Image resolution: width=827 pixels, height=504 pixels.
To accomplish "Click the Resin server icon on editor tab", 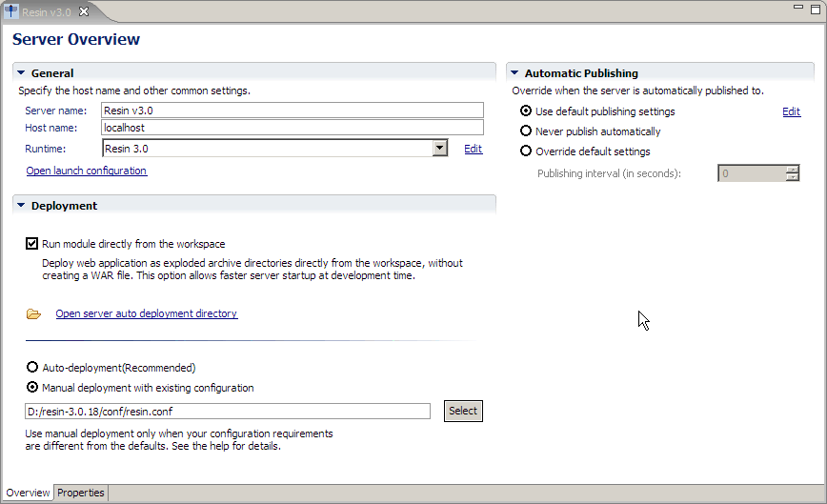I will pos(11,11).
